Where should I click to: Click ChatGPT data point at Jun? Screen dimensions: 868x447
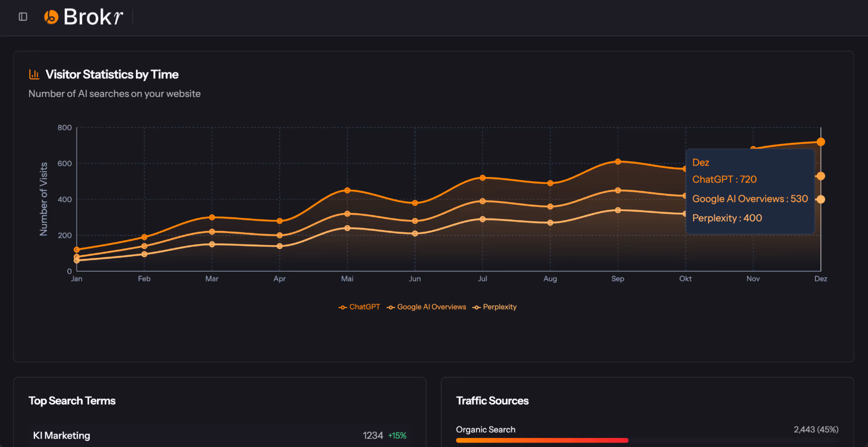pyautogui.click(x=415, y=203)
